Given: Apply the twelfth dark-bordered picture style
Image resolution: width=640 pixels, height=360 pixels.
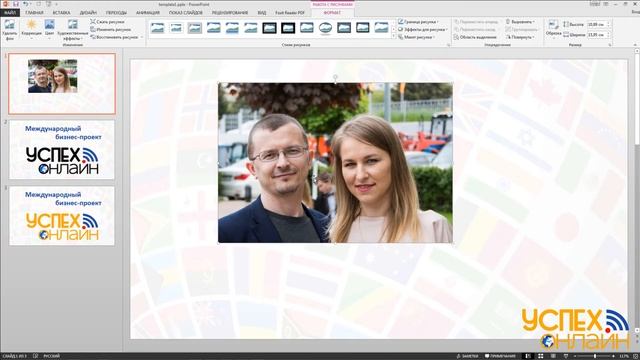Looking at the screenshot, I should click(x=362, y=28).
